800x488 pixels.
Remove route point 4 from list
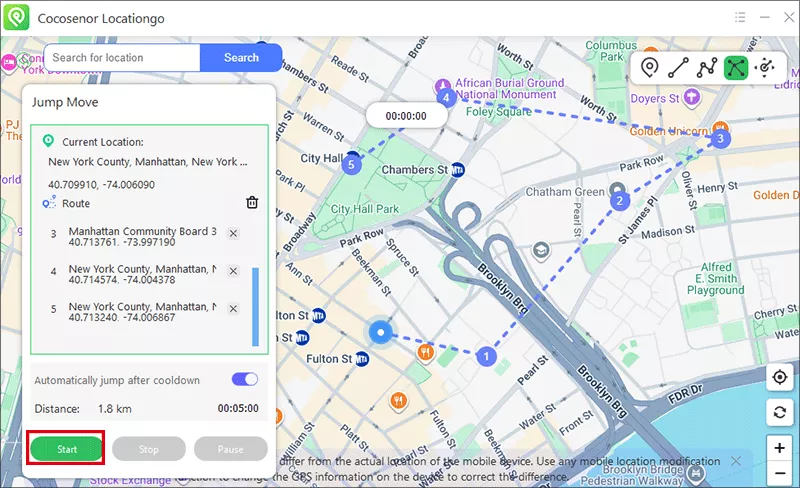233,271
